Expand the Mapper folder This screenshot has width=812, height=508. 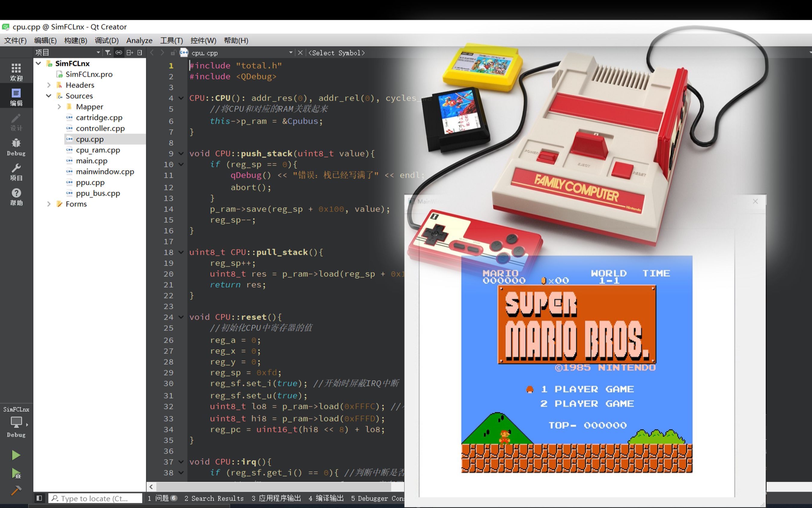(59, 106)
